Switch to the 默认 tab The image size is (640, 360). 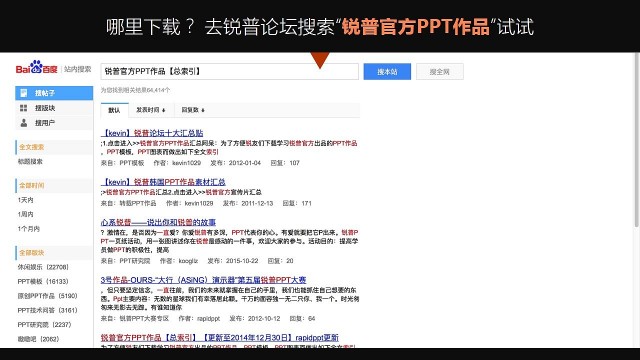114,110
